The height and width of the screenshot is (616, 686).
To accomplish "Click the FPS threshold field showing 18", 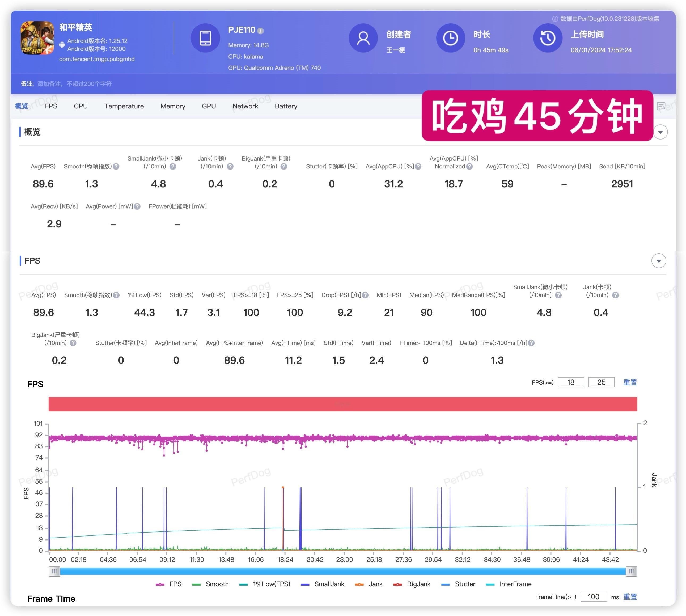I will pos(571,382).
